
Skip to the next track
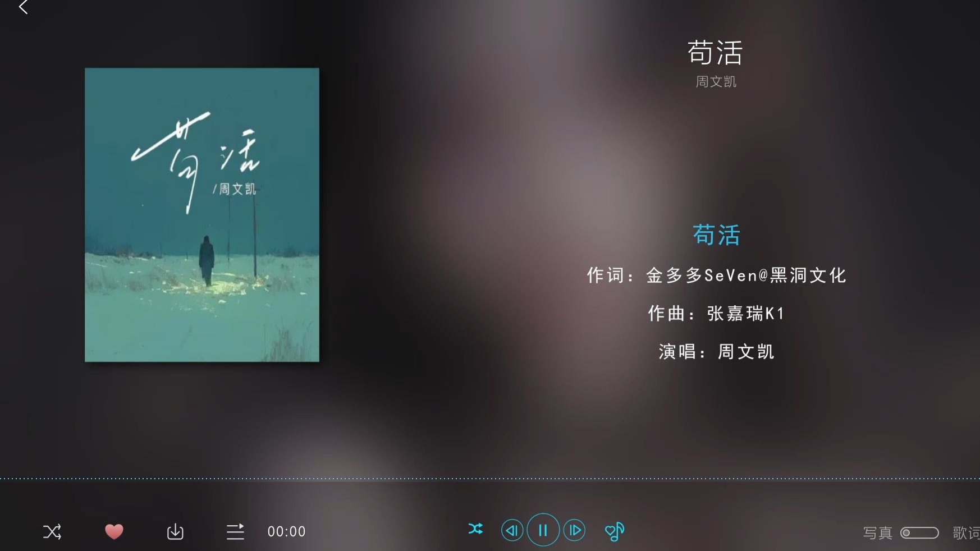(574, 530)
